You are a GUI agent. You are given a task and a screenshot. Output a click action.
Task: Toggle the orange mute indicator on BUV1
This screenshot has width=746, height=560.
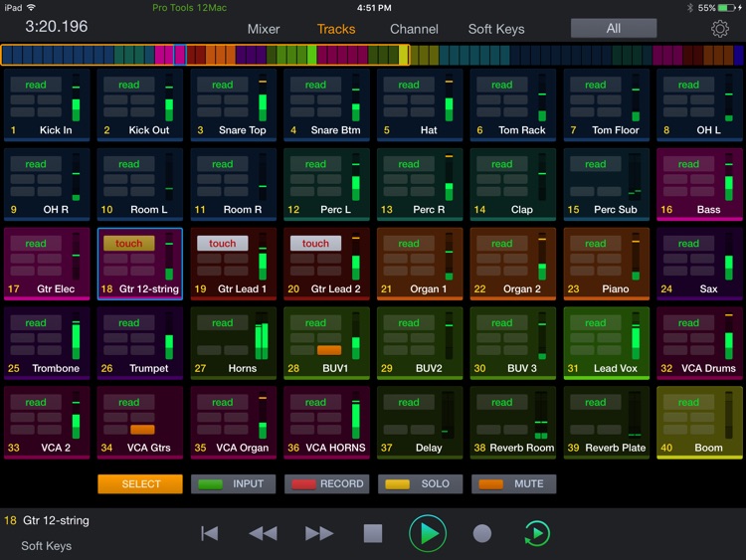[x=329, y=350]
